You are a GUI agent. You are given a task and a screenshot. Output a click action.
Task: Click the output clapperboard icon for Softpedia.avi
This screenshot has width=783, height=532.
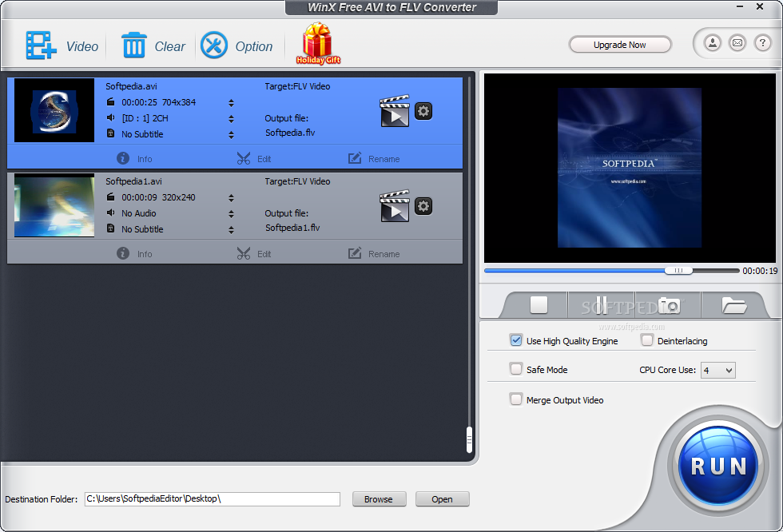[395, 111]
